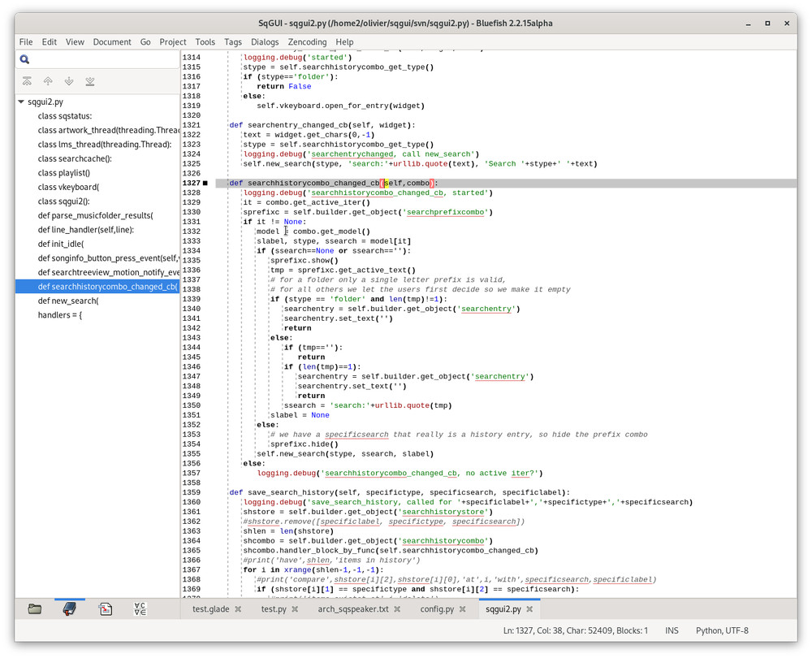Close the arch_sqspeaker.txt tab

click(396, 608)
